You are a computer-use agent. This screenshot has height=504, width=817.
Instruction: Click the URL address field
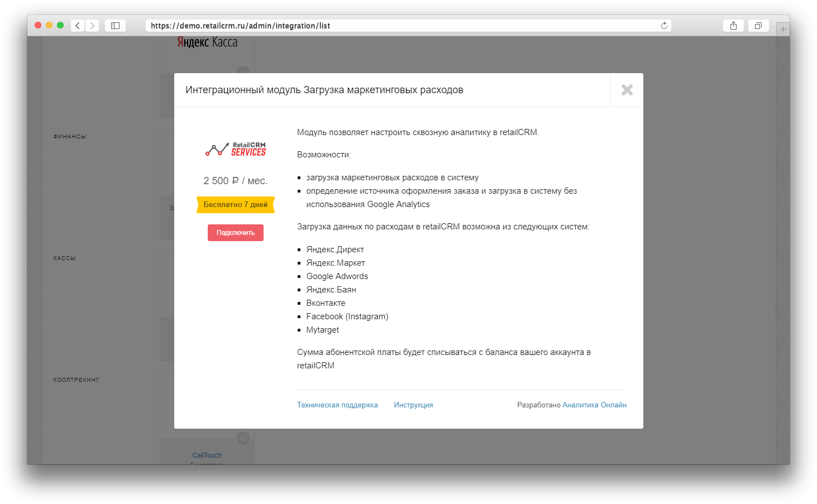click(x=408, y=26)
